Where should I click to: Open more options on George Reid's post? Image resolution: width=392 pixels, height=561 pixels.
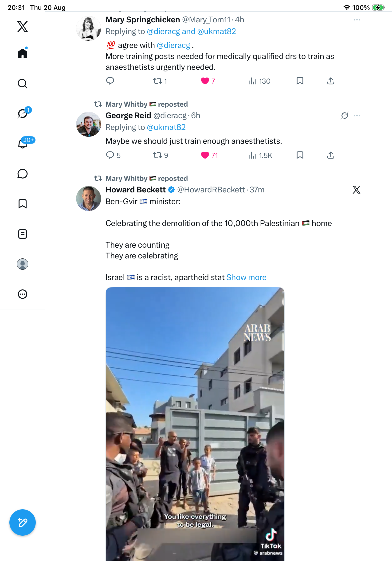pos(357,116)
